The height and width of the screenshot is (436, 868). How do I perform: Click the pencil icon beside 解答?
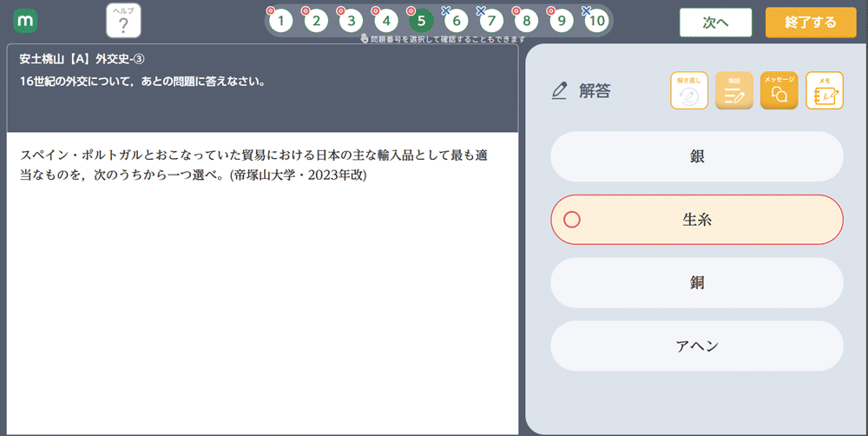[x=560, y=91]
